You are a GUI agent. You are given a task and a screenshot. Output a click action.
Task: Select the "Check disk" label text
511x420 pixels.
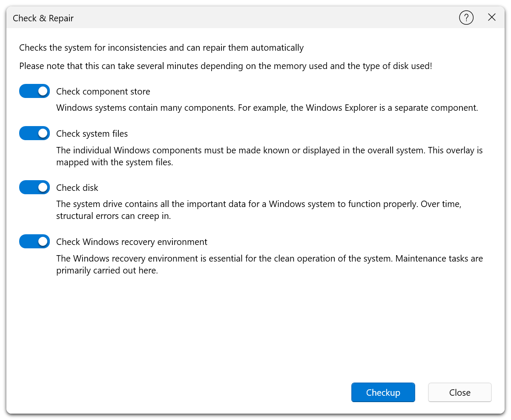[77, 188]
